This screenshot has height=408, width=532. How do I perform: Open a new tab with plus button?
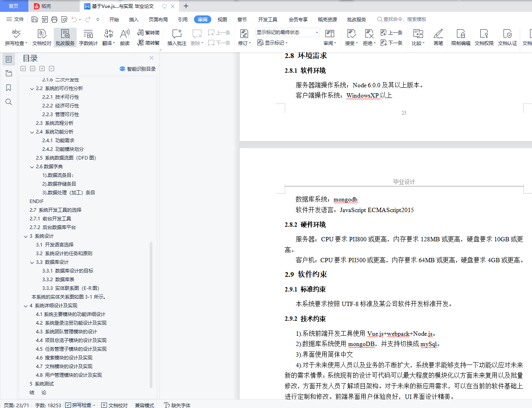[x=186, y=6]
